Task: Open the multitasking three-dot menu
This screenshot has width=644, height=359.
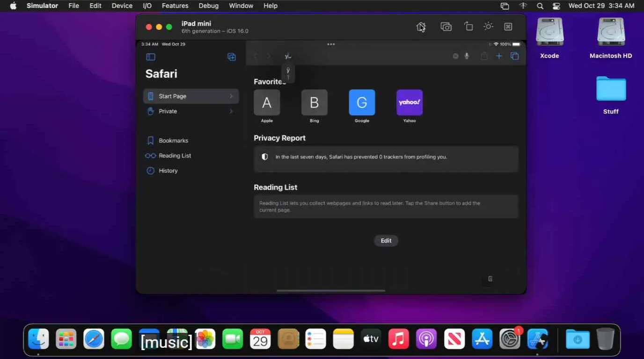Action: 331,44
